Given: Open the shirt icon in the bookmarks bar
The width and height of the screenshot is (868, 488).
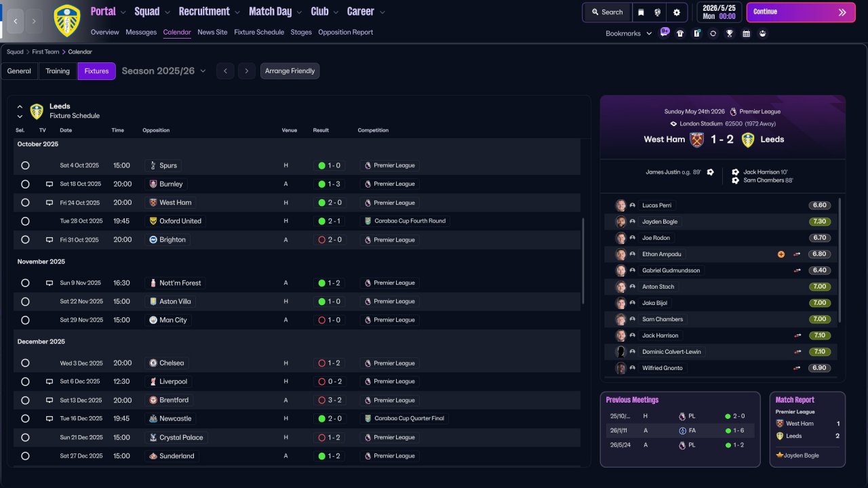Looking at the screenshot, I should coord(680,33).
